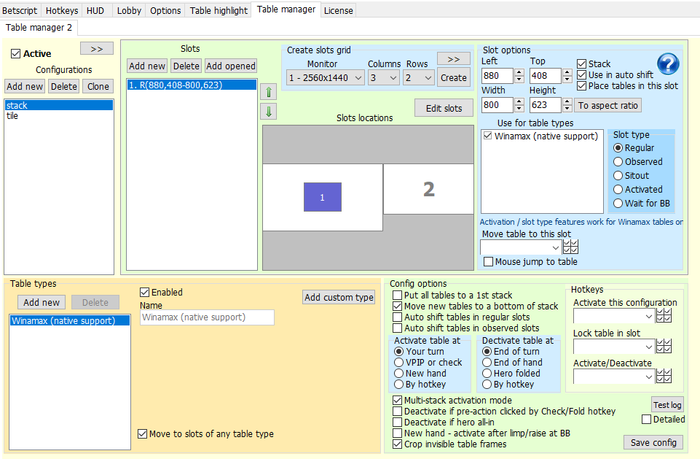Enable Deactivate if hero all-in
The image size is (700, 459).
pos(397,422)
